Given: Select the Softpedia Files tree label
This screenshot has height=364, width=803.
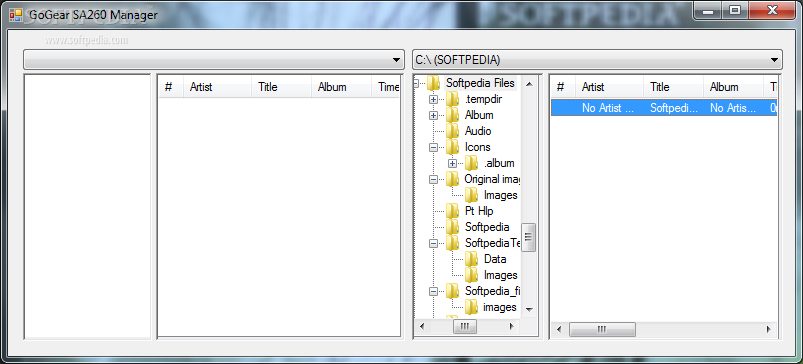Looking at the screenshot, I should coord(480,83).
